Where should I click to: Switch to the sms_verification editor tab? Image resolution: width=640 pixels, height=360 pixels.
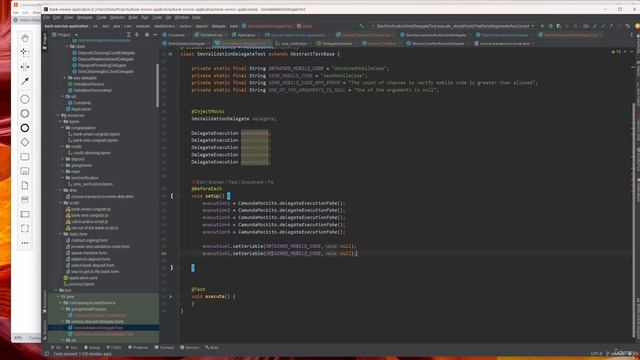293,43
